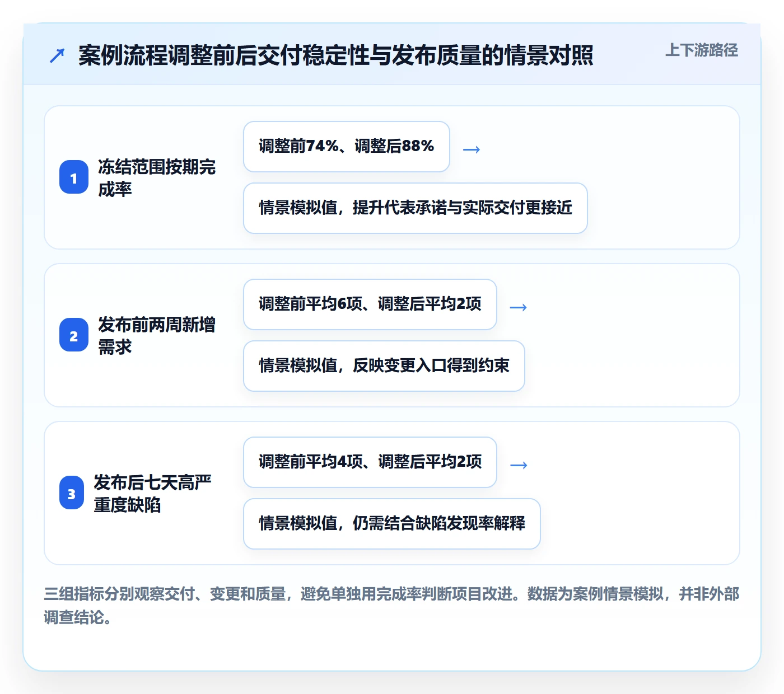The image size is (784, 694).
Task: Click the diagonal arrow icon beside the title
Action: click(x=57, y=55)
